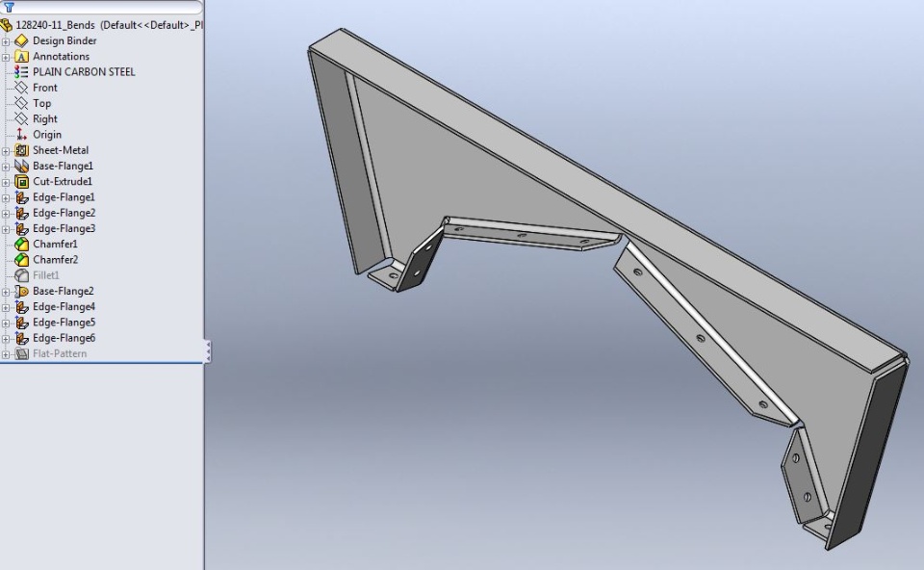Select the greyed Flat-Pattern label
924x570 pixels.
click(x=60, y=353)
